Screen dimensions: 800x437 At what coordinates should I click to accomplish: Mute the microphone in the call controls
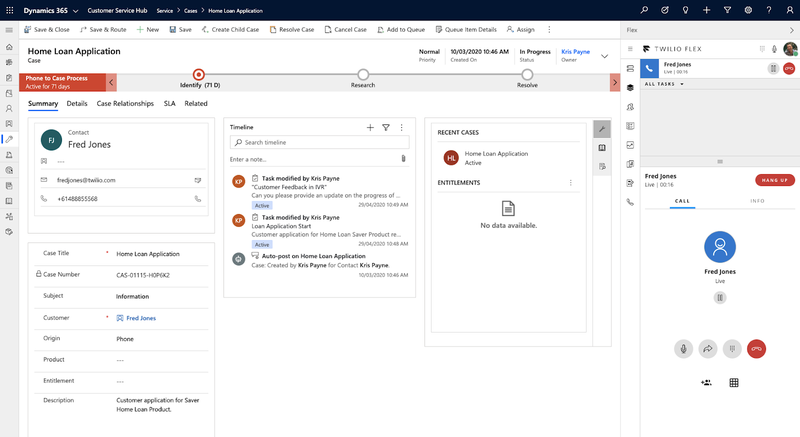[x=684, y=349]
